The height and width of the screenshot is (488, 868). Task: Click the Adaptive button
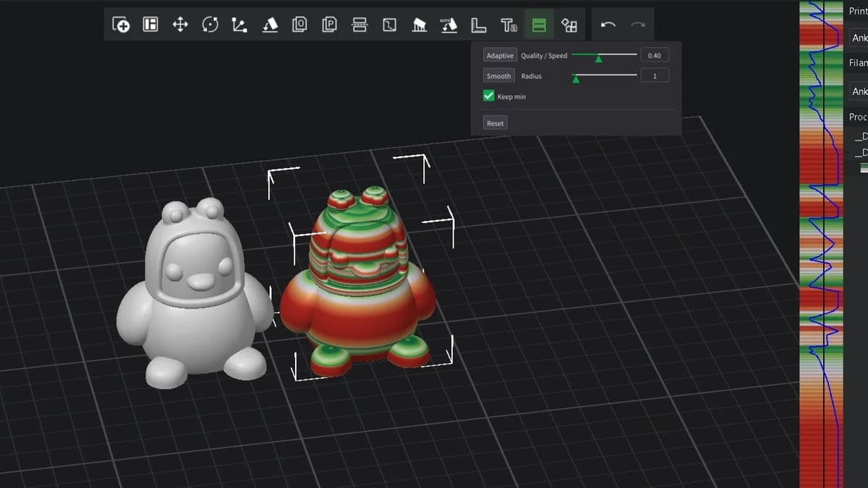pos(500,56)
